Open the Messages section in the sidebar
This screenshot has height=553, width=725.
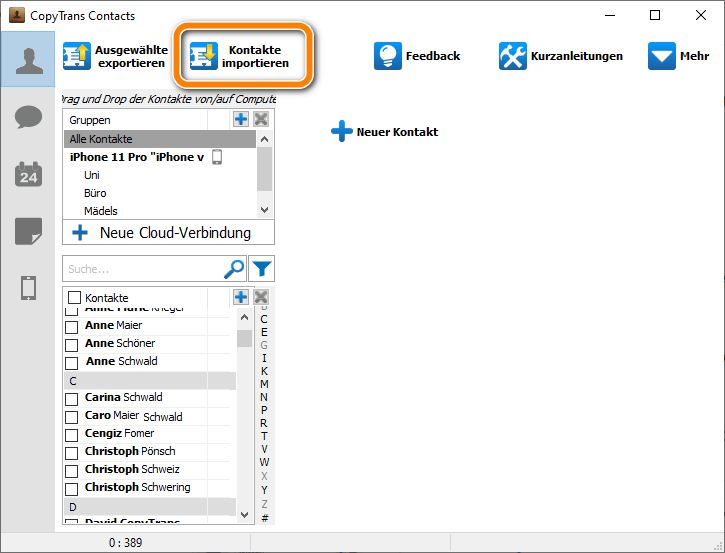point(28,117)
